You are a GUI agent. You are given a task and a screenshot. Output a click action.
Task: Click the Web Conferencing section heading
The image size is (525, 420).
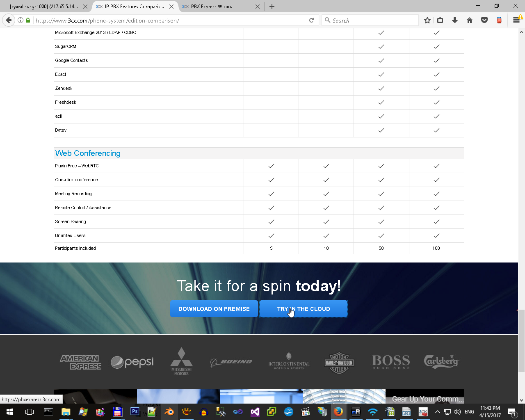click(88, 153)
